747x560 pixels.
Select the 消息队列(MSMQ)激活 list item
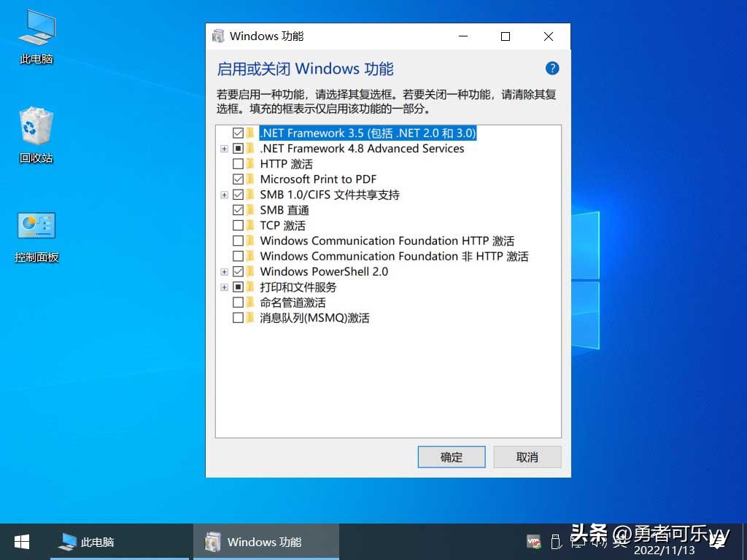point(315,318)
